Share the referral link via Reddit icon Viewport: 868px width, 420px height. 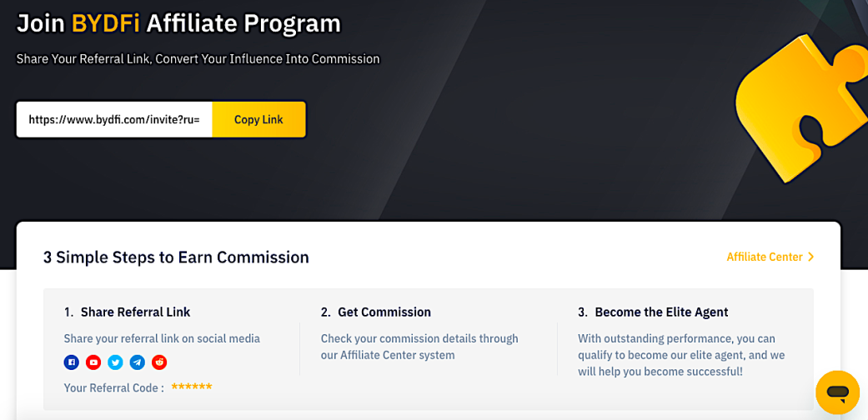tap(159, 363)
